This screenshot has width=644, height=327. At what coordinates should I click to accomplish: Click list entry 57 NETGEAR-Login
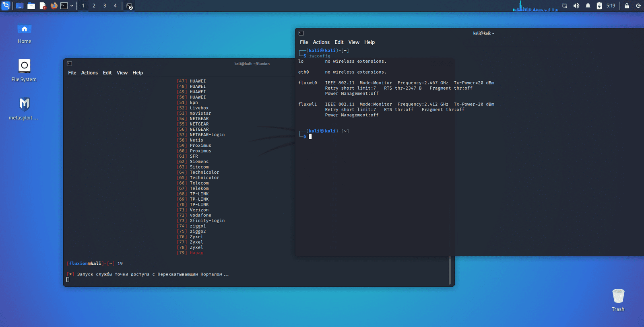[x=201, y=135]
